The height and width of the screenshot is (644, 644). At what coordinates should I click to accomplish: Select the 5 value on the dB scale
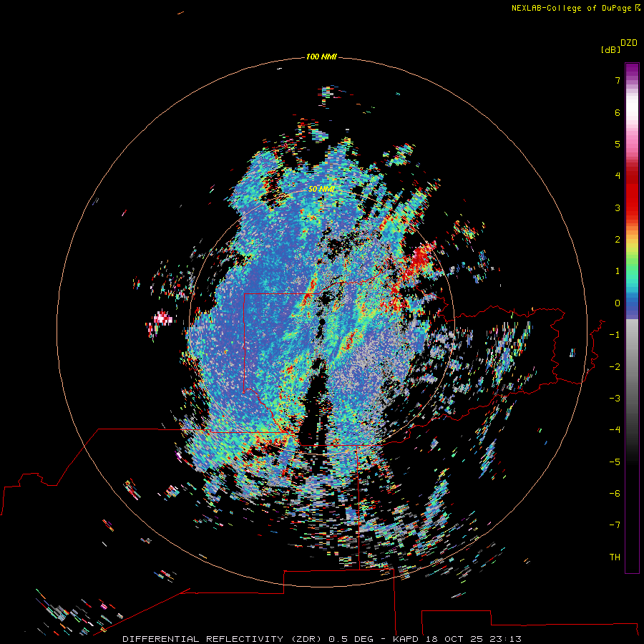click(x=618, y=144)
